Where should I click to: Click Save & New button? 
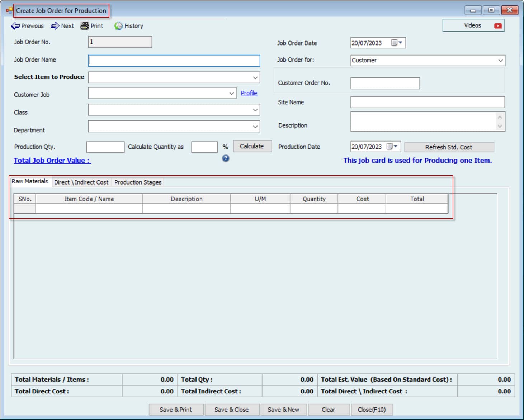tap(284, 410)
